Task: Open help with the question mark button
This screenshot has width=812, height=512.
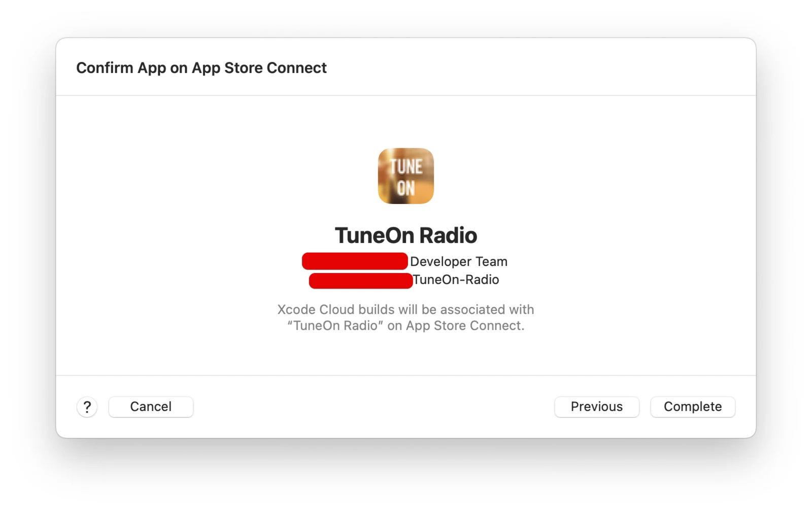Action: [87, 407]
